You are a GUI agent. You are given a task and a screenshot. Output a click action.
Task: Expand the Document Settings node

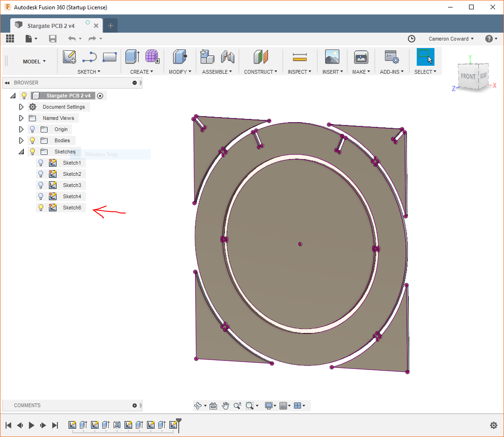pos(21,107)
